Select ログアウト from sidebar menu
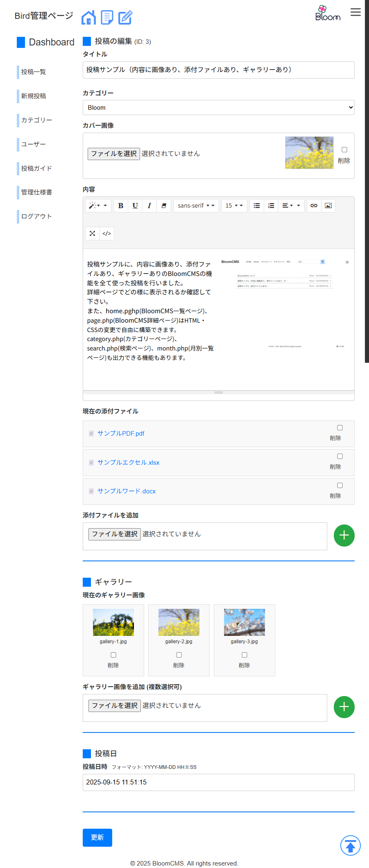Image resolution: width=369 pixels, height=868 pixels. click(36, 217)
